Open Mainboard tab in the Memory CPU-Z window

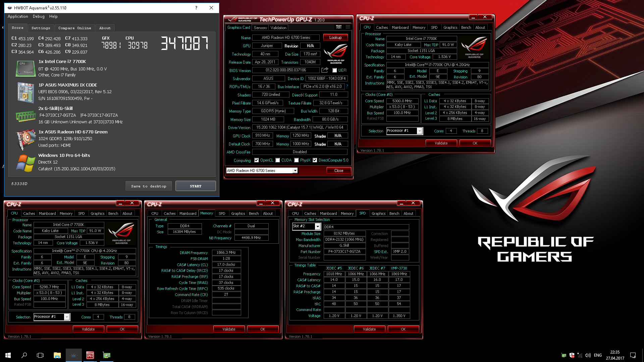tap(188, 214)
